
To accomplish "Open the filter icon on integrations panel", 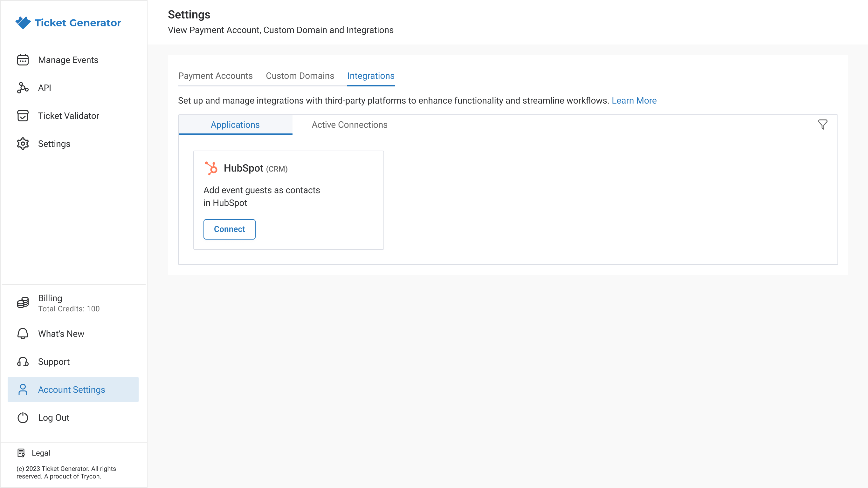I will point(822,124).
